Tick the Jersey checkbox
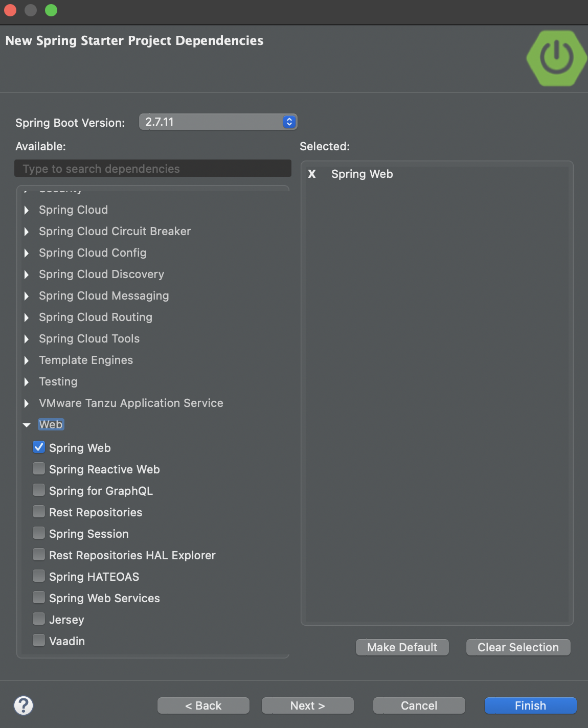 (x=39, y=619)
